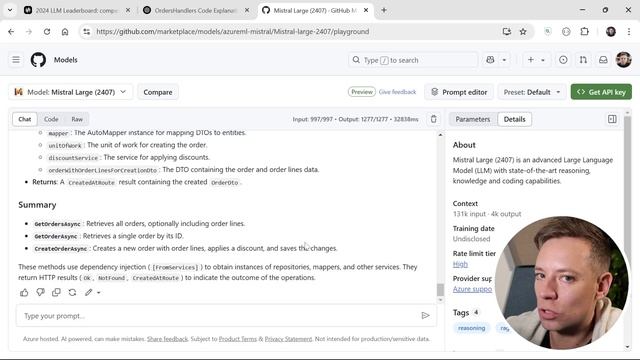Close the Mistral Large browser tab
This screenshot has height=360, width=640.
366,10
